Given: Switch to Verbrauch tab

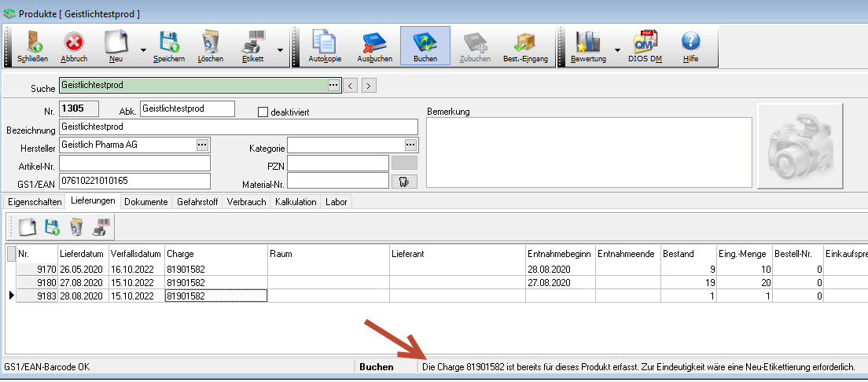Looking at the screenshot, I should point(246,202).
